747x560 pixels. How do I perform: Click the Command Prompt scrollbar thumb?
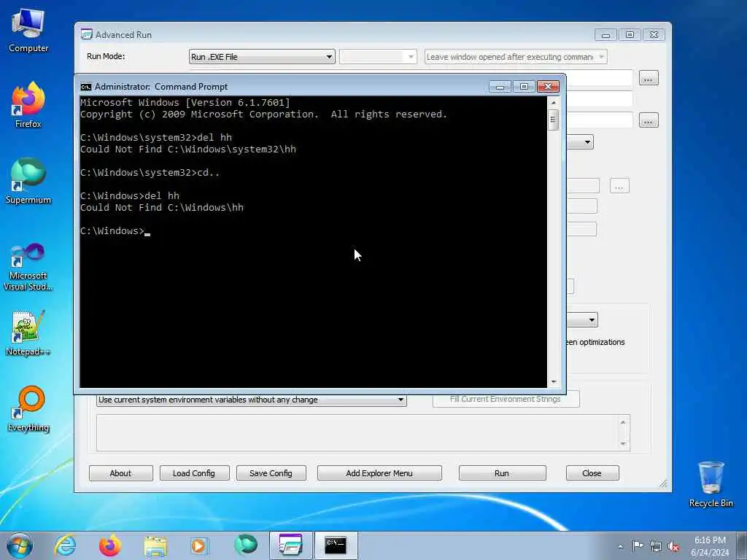(553, 120)
